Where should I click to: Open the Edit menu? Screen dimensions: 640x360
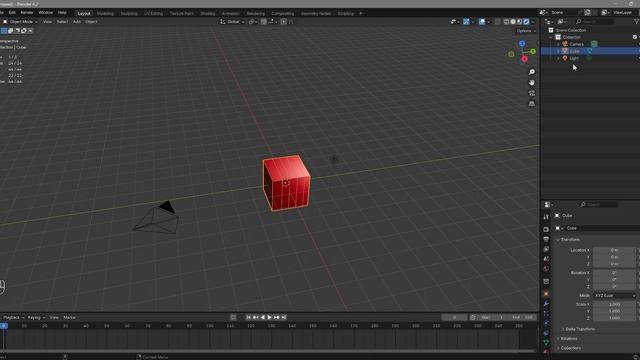pyautogui.click(x=12, y=13)
